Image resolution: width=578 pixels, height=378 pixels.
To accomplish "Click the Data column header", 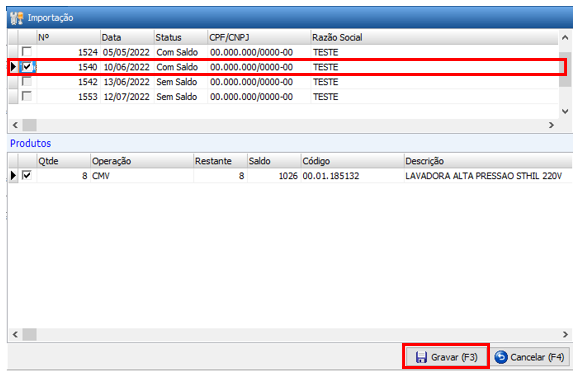I will click(127, 37).
